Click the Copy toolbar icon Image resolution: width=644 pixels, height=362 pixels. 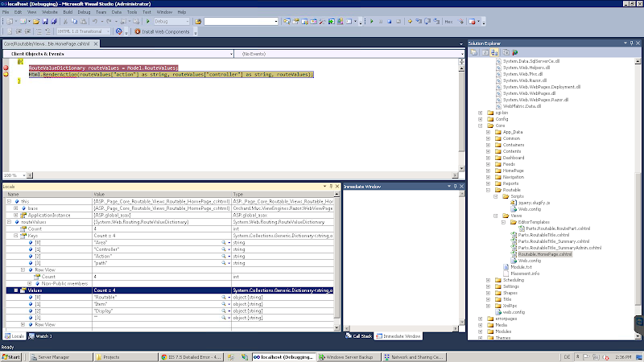point(74,22)
